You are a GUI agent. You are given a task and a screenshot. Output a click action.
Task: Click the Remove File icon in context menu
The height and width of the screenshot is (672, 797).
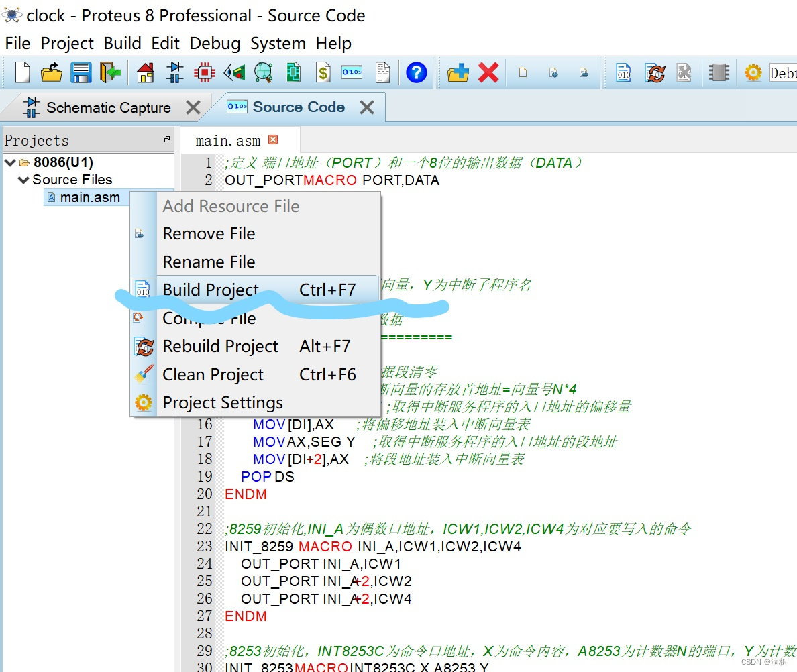pyautogui.click(x=139, y=233)
